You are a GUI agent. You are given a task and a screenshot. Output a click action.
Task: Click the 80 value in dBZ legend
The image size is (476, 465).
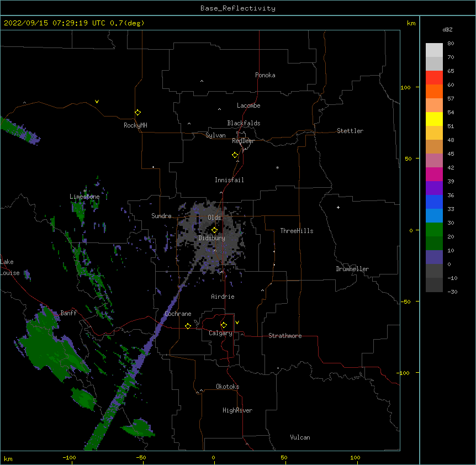[451, 44]
